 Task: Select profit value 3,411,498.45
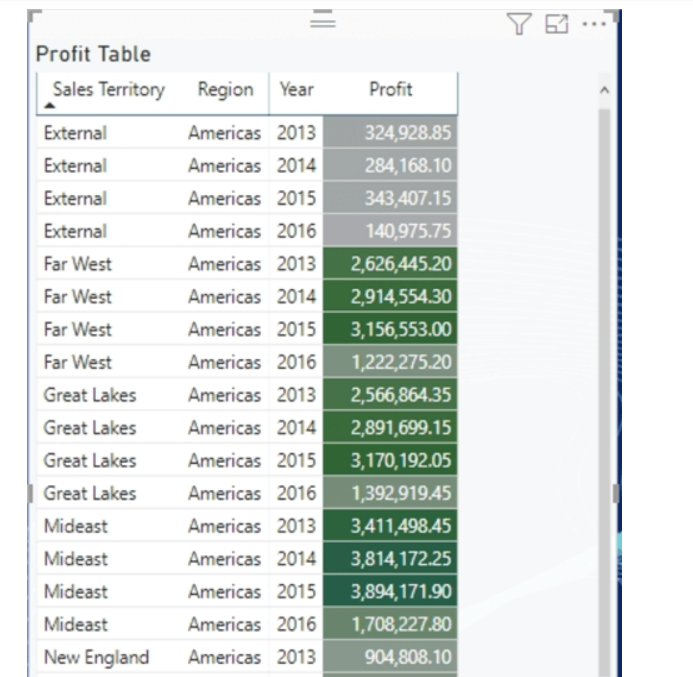pyautogui.click(x=401, y=526)
